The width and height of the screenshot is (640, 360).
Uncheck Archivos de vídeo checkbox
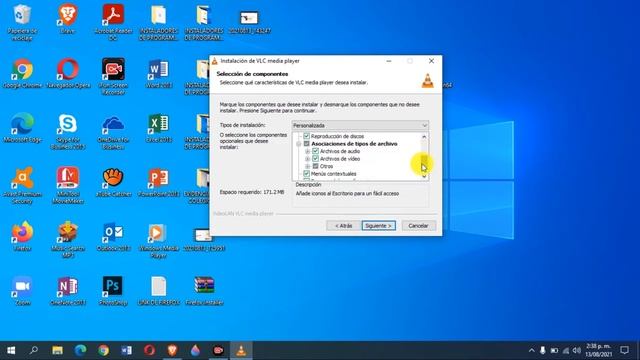tap(315, 159)
